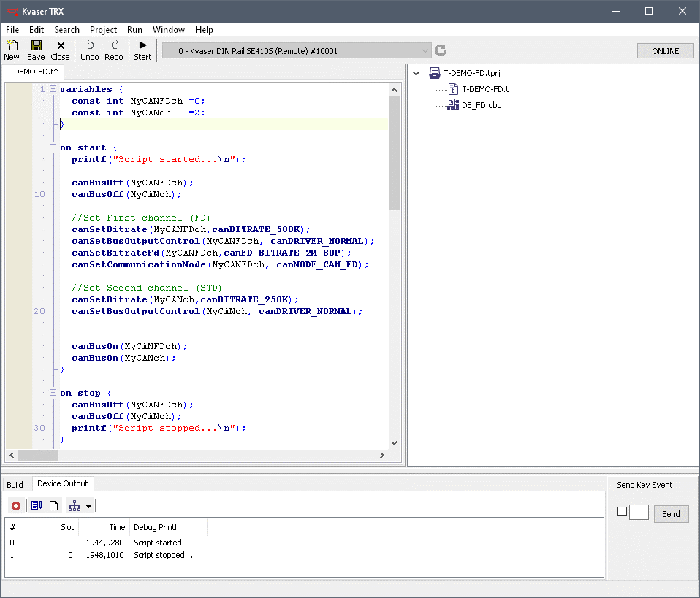The height and width of the screenshot is (598, 700).
Task: Click the time value 1944,9280
Action: pyautogui.click(x=105, y=543)
